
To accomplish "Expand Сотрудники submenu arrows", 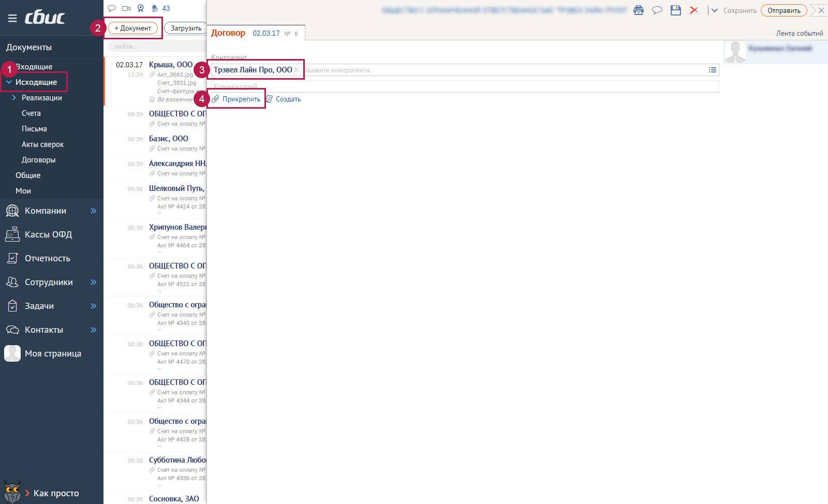I will pos(94,282).
